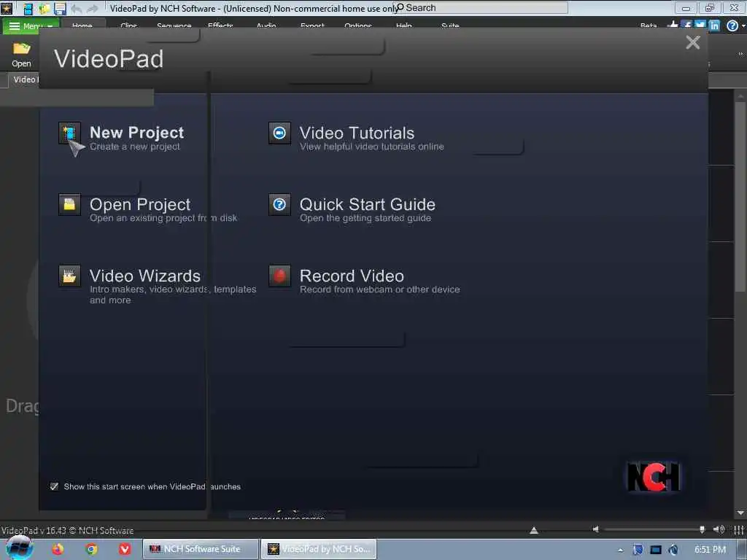Click the Beta label in ribbon

648,26
